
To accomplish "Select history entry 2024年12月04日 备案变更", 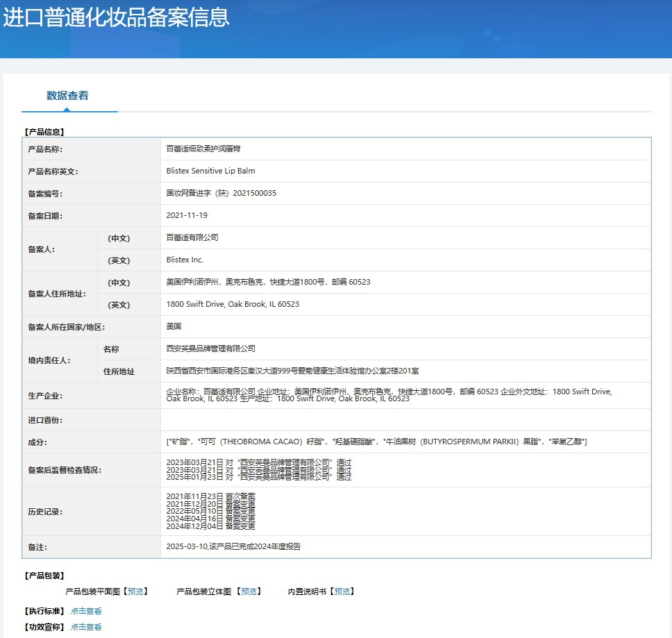I will [211, 526].
